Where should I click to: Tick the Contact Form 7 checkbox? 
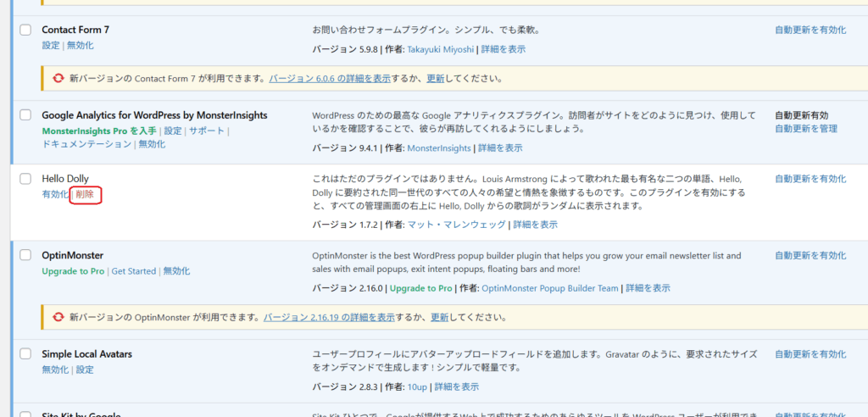(25, 30)
